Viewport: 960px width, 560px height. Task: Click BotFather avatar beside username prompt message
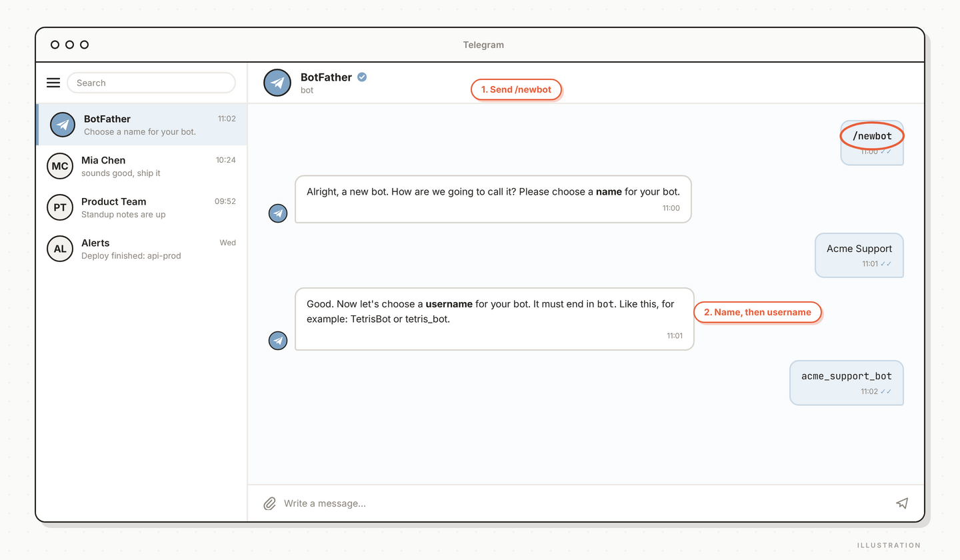pyautogui.click(x=278, y=341)
